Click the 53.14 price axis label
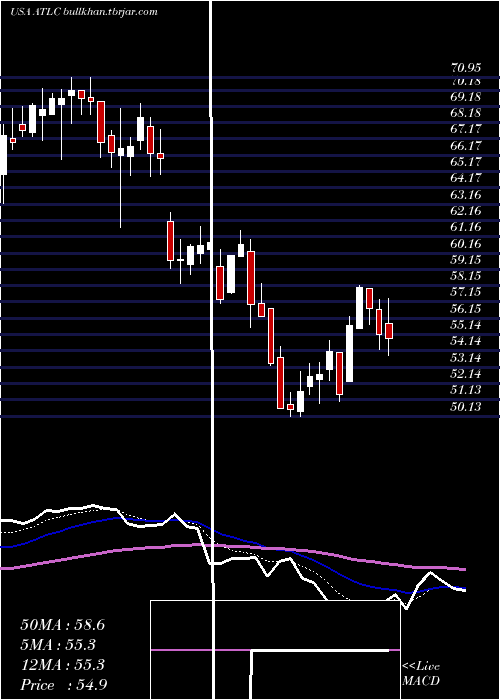 pyautogui.click(x=466, y=358)
